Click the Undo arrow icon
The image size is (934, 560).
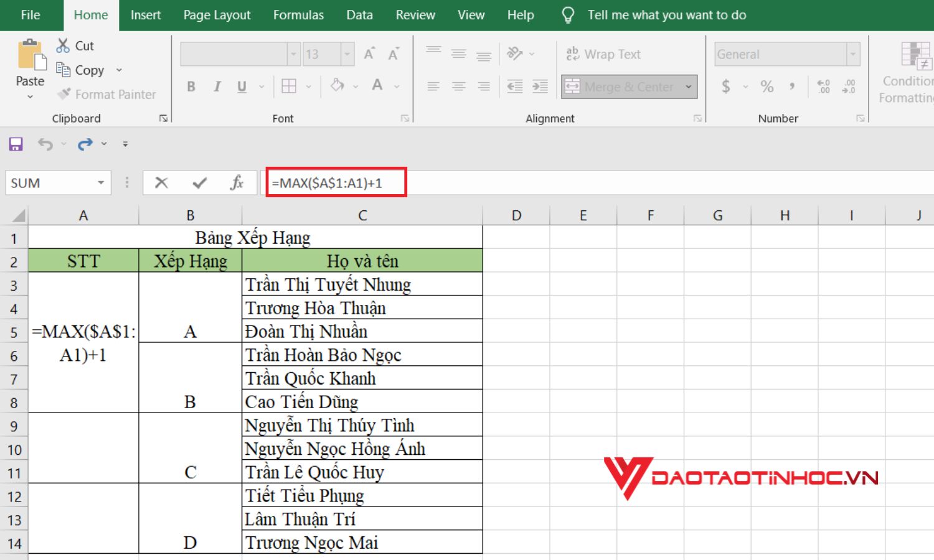(x=45, y=144)
